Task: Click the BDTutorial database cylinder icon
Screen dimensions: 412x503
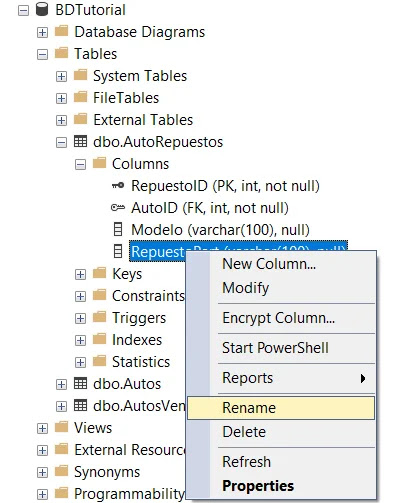Action: pyautogui.click(x=42, y=9)
